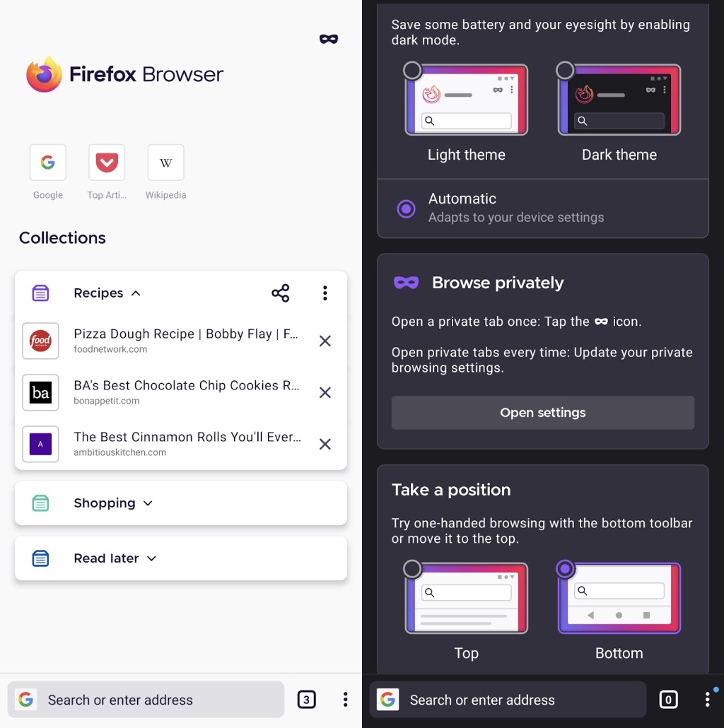
Task: Remove BA's Best Chocolate Chip Cookies entry
Action: tap(325, 393)
